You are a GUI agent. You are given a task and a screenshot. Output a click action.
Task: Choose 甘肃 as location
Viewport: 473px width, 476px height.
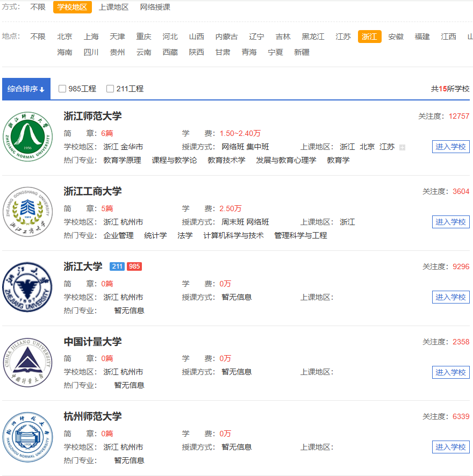(223, 52)
